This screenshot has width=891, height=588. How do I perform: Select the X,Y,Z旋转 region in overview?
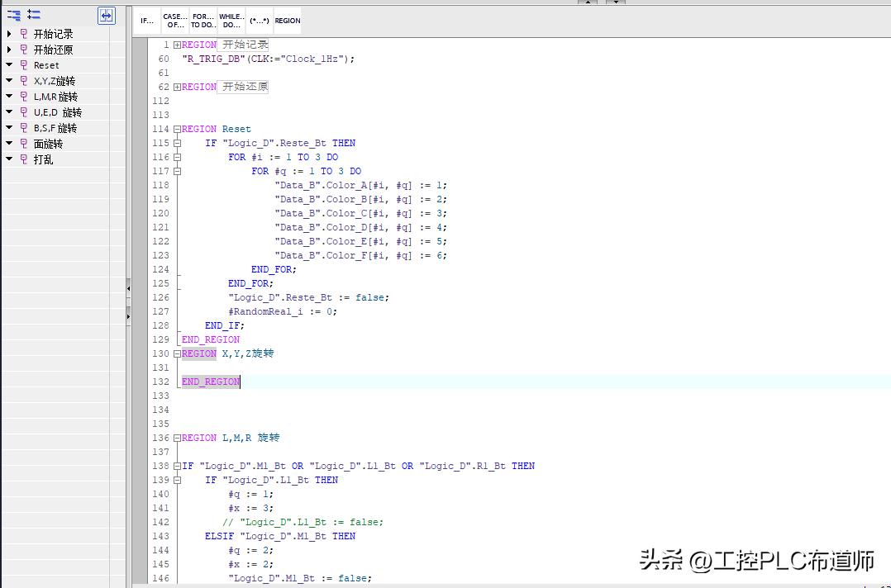pos(54,81)
